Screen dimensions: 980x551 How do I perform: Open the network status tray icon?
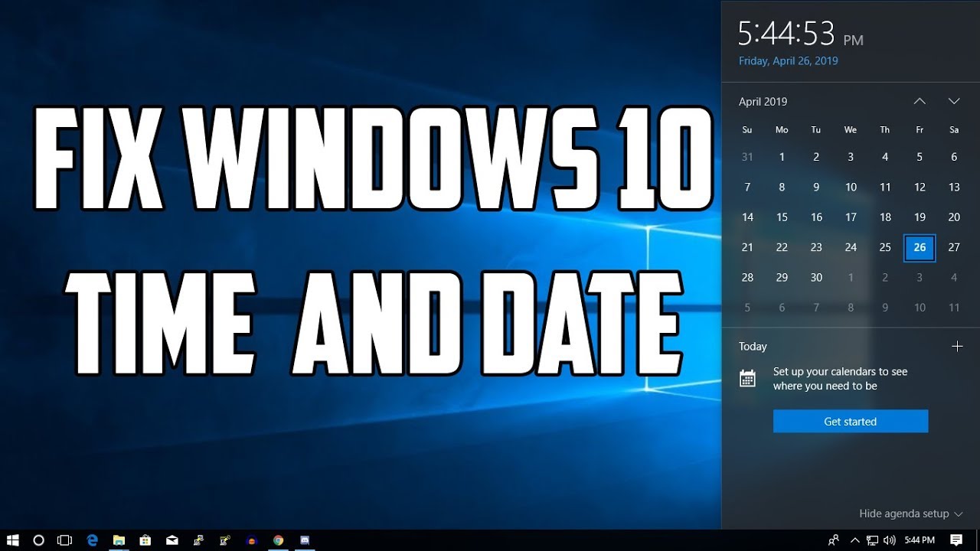coord(872,540)
